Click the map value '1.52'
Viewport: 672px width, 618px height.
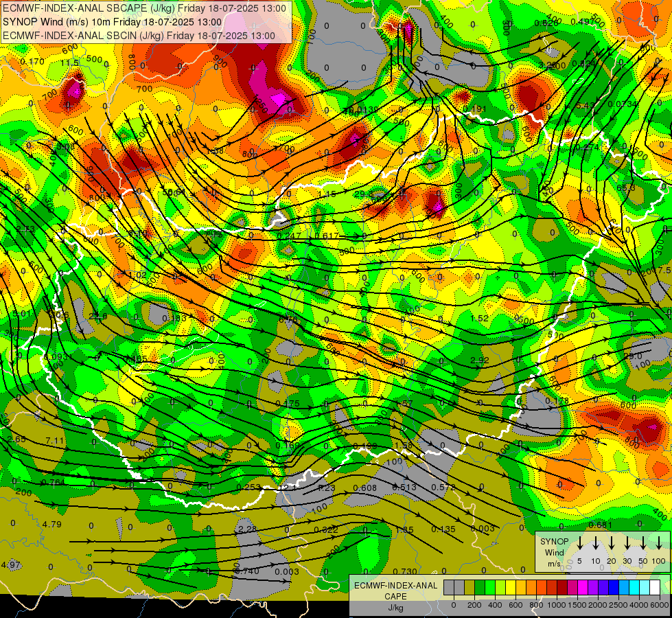(x=480, y=318)
